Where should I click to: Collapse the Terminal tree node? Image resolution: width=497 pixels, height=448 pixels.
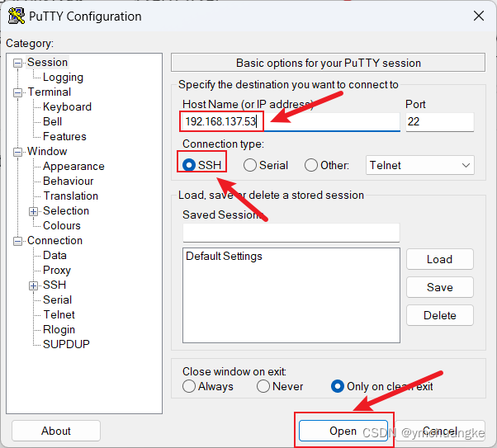click(18, 93)
